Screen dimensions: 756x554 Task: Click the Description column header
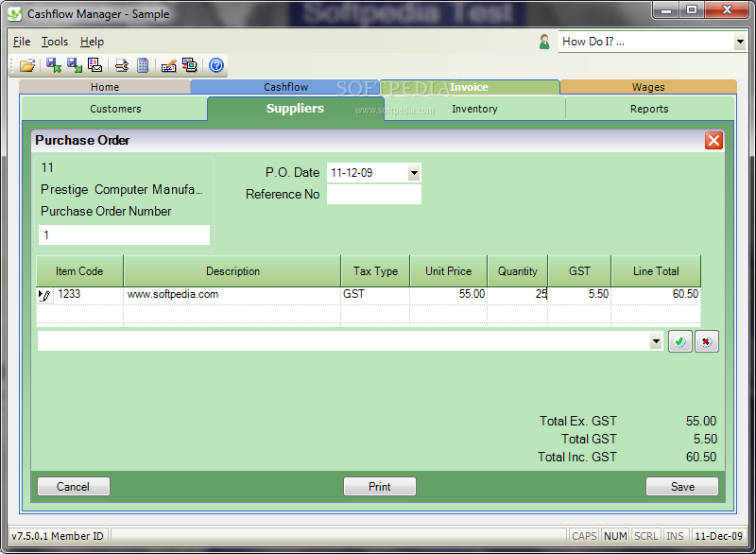(x=232, y=271)
